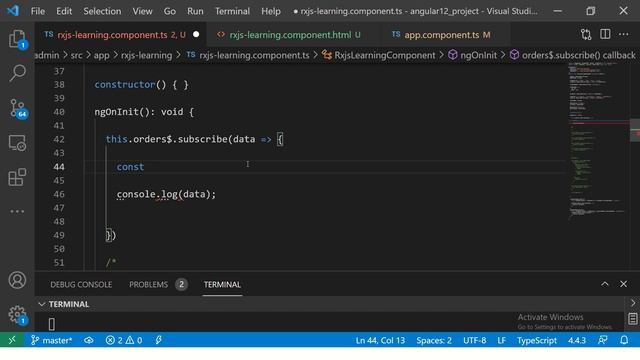Open the Terminal menu
This screenshot has width=640, height=360.
pos(232,11)
